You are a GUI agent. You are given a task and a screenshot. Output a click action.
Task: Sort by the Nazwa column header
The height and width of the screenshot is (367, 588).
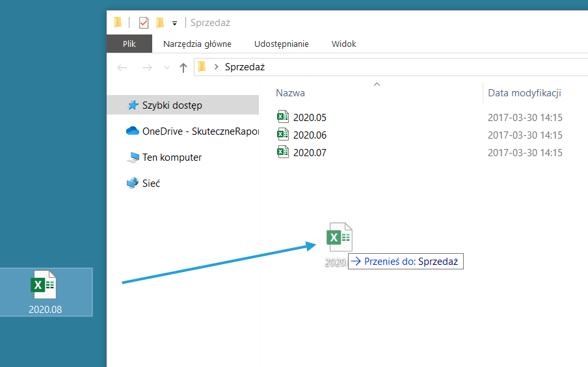[290, 93]
